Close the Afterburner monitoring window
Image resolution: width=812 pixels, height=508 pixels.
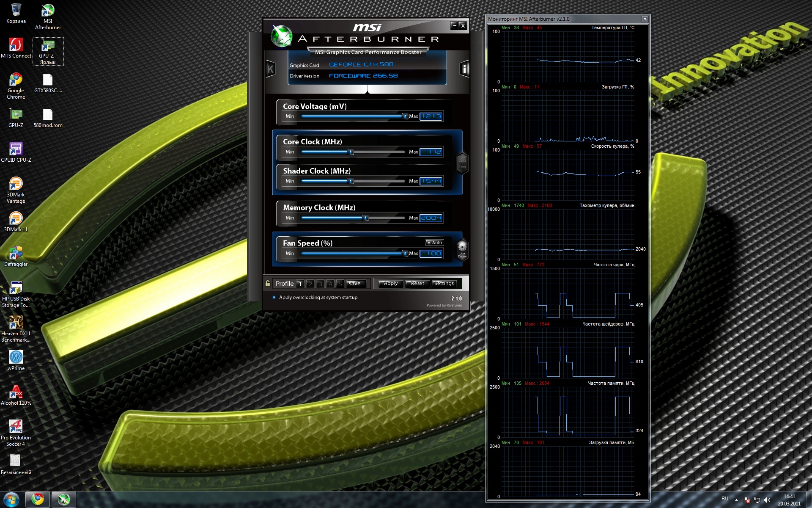click(x=645, y=19)
